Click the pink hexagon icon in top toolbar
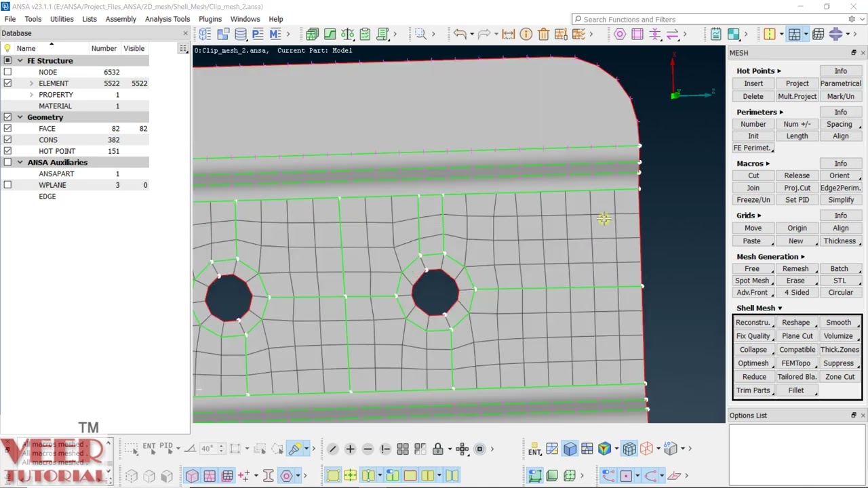The width and height of the screenshot is (868, 488). tap(620, 34)
